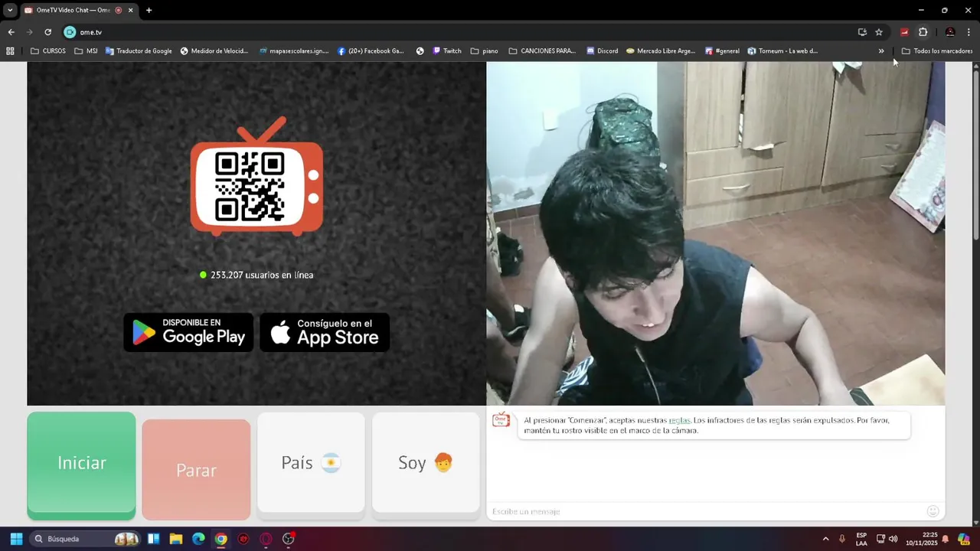Open the Discord bookmark
The image size is (980, 551).
pyautogui.click(x=603, y=51)
